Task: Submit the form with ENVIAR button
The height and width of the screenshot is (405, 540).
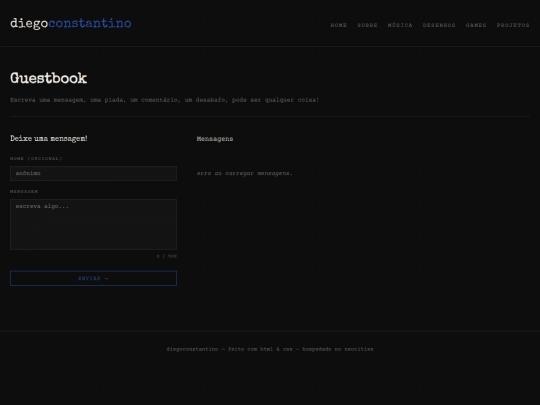Action: pos(93,278)
